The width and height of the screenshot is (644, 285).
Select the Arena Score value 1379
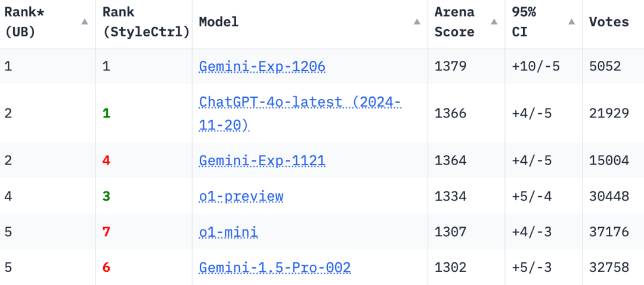pos(451,66)
